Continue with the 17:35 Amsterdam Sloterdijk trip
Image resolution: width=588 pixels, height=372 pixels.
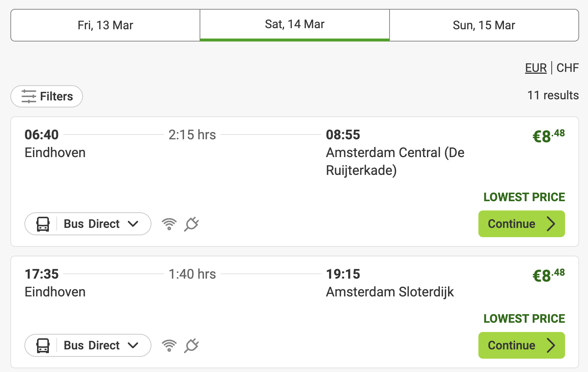click(521, 345)
